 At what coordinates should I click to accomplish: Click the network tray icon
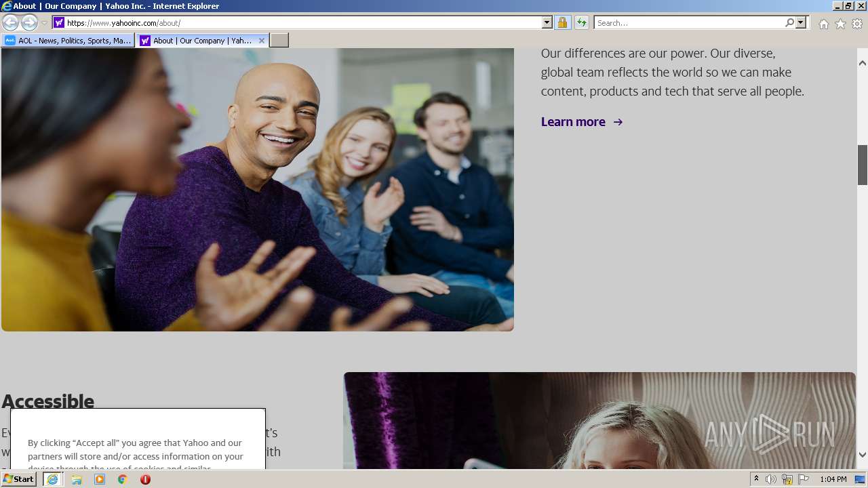point(787,479)
